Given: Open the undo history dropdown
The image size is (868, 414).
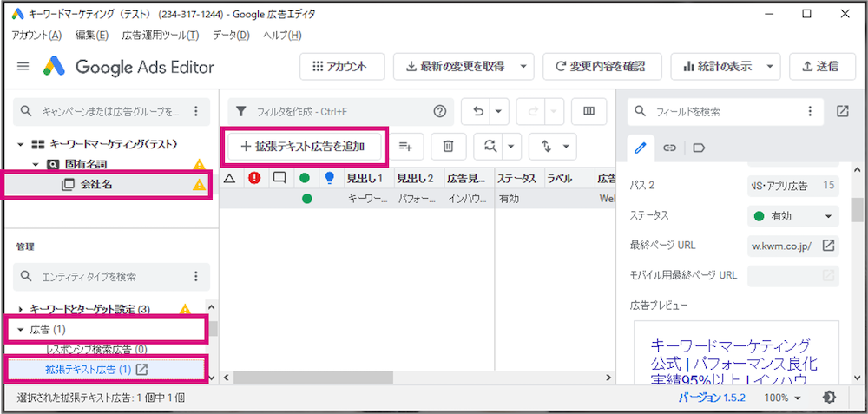Looking at the screenshot, I should point(497,112).
